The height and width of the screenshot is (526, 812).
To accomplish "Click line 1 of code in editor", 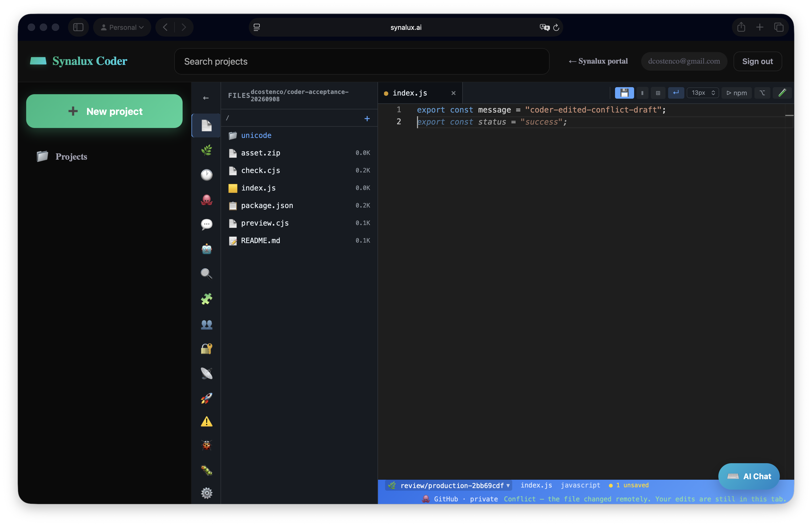I will coord(541,110).
